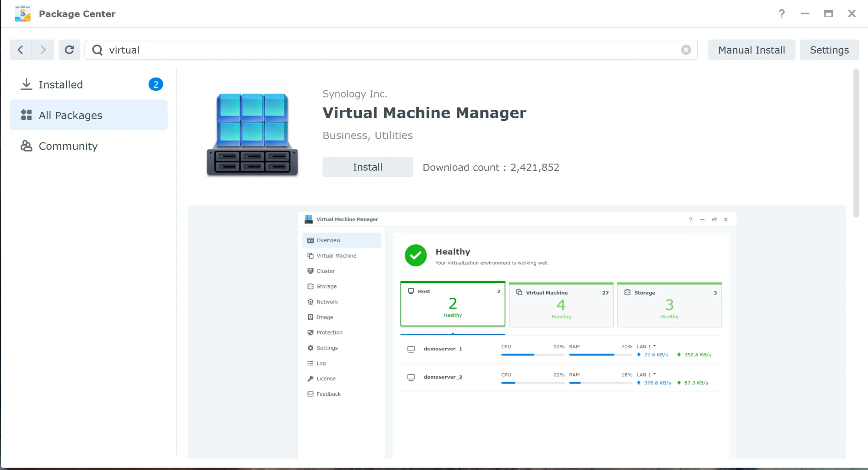Open the Image panel in VMM
The image size is (868, 470).
pyautogui.click(x=324, y=317)
